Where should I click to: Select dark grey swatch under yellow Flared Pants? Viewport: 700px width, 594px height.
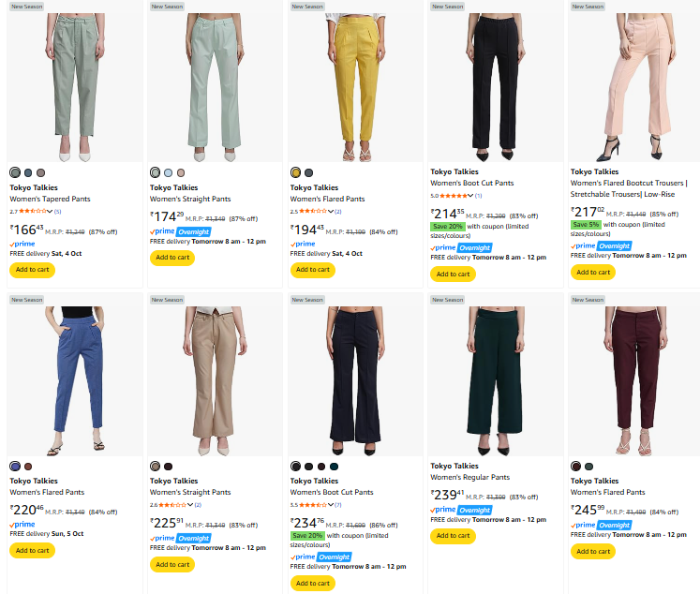(309, 172)
